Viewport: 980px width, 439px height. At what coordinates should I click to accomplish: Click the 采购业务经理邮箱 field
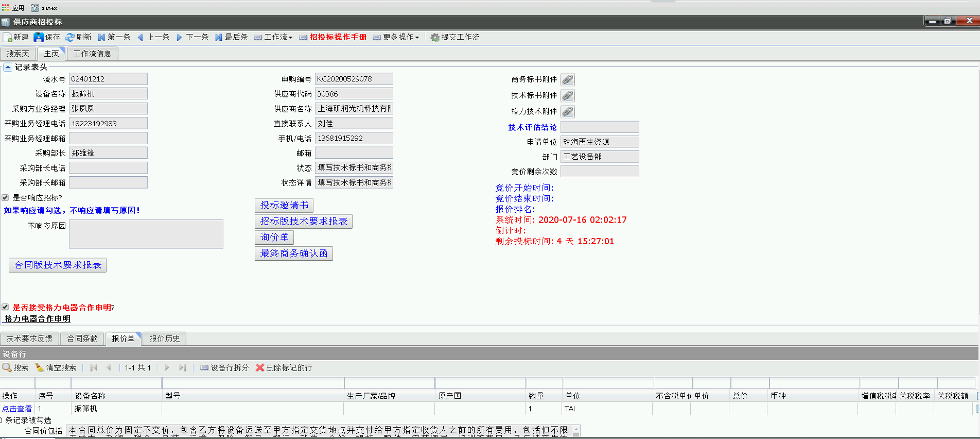tap(108, 138)
